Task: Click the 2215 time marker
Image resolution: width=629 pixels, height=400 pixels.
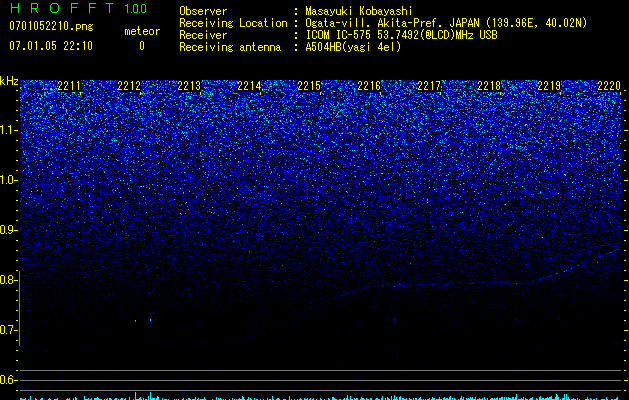Action: [309, 86]
